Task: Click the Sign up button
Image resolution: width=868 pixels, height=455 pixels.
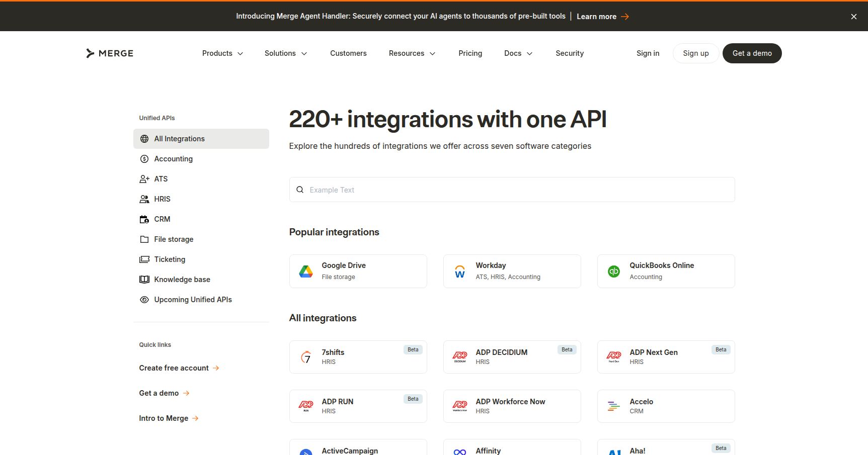Action: (x=695, y=53)
